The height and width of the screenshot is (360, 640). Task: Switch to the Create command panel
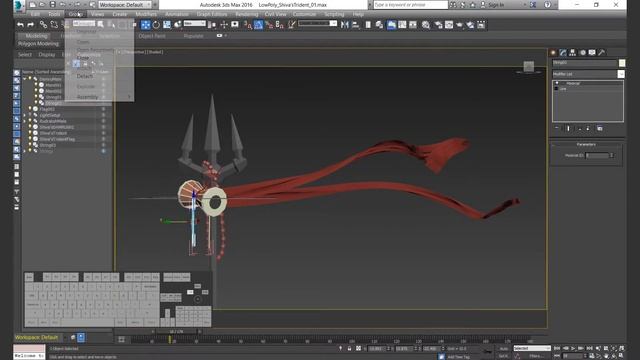tap(553, 53)
